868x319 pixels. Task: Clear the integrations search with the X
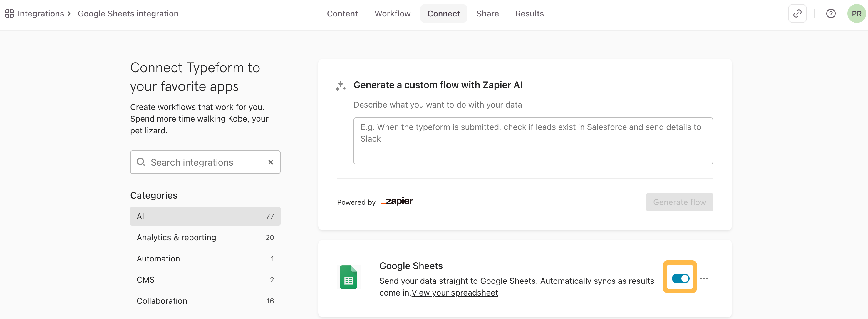(x=270, y=162)
